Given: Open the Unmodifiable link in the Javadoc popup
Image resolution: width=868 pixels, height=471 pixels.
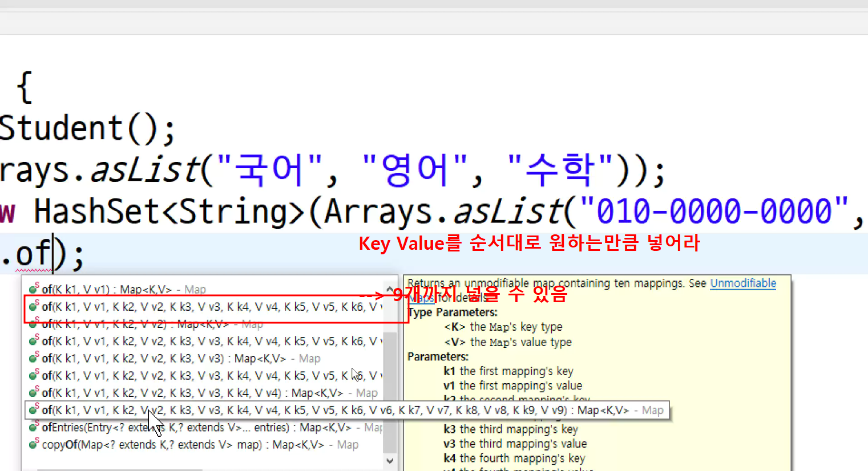Looking at the screenshot, I should click(743, 283).
